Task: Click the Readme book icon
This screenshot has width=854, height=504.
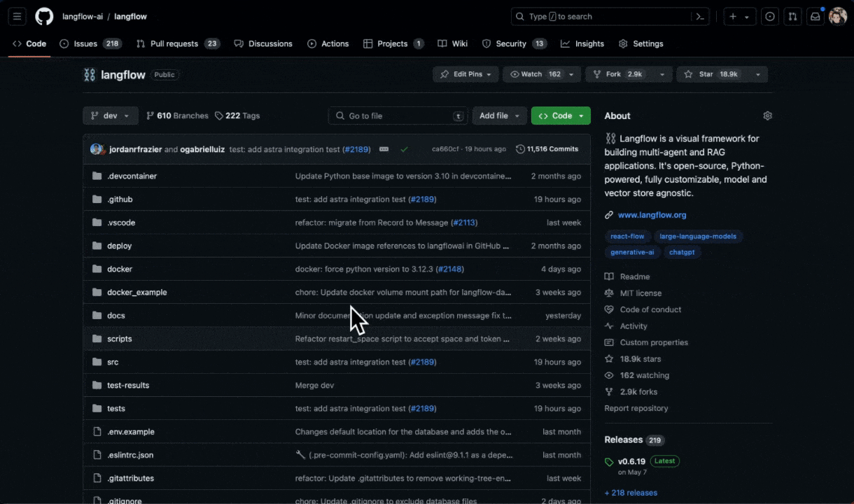Action: (609, 276)
